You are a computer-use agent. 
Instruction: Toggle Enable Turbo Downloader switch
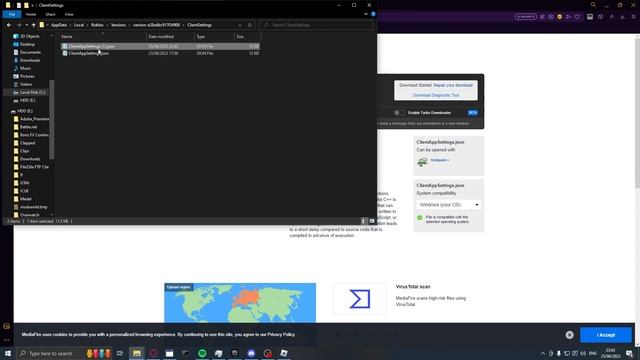[399, 113]
